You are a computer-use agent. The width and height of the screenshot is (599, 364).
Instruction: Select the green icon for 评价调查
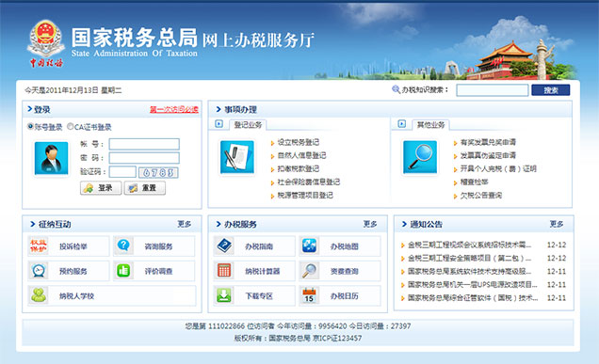click(x=123, y=271)
